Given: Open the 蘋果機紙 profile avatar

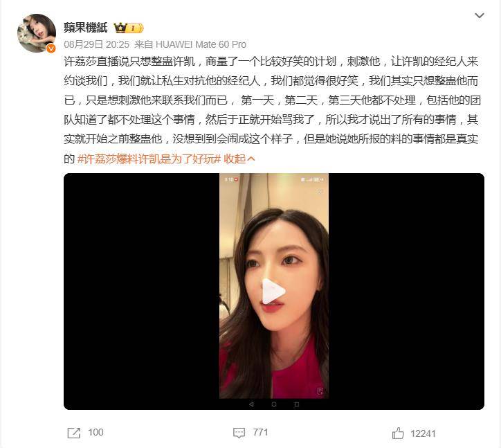Looking at the screenshot, I should 37,33.
